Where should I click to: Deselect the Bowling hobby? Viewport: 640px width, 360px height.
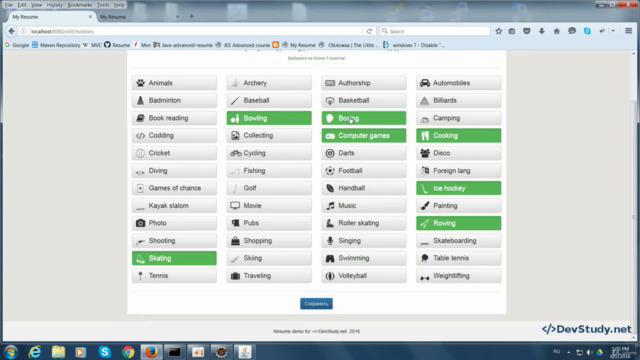pyautogui.click(x=269, y=118)
